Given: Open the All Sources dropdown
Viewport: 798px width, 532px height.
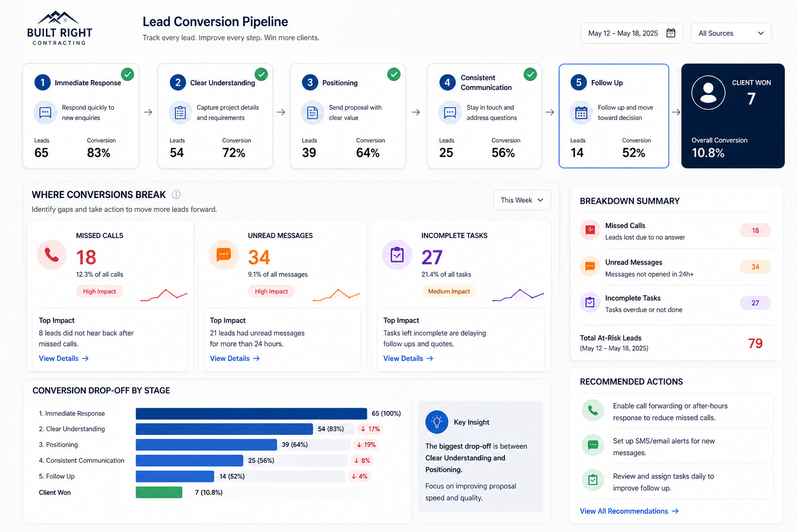Looking at the screenshot, I should point(730,33).
